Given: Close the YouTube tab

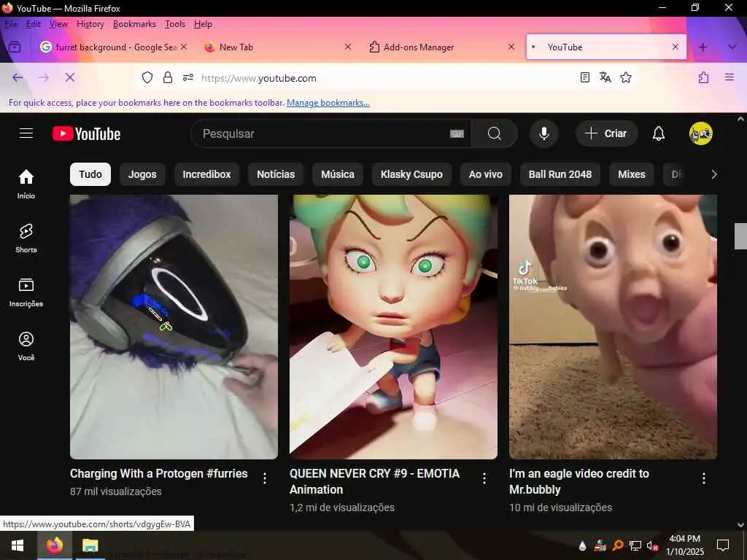Looking at the screenshot, I should (675, 47).
